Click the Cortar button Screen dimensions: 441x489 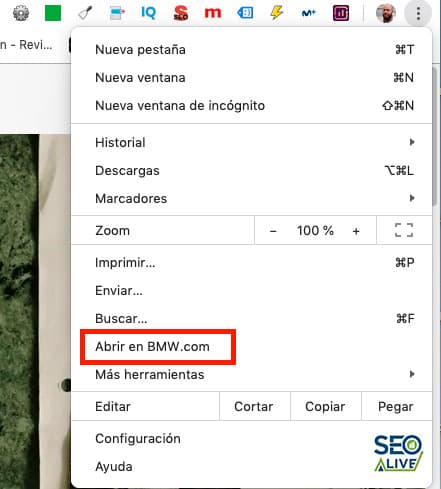pyautogui.click(x=255, y=406)
